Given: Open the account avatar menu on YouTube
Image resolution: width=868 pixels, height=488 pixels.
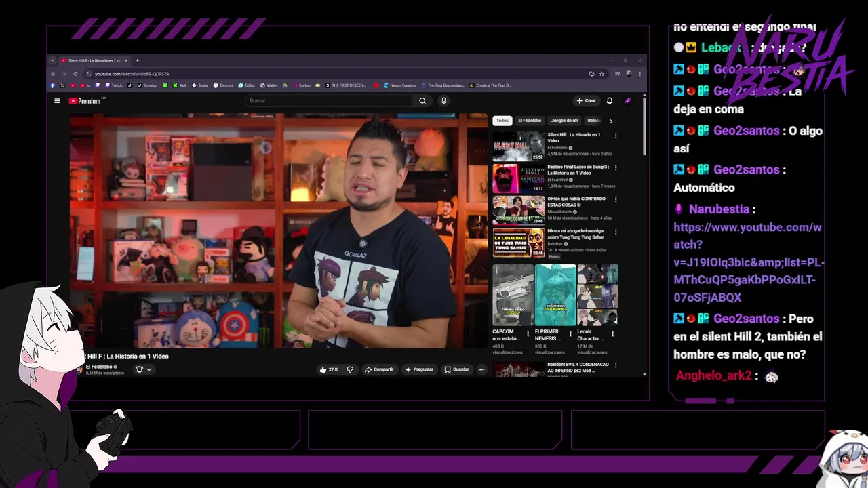Looking at the screenshot, I should (628, 101).
